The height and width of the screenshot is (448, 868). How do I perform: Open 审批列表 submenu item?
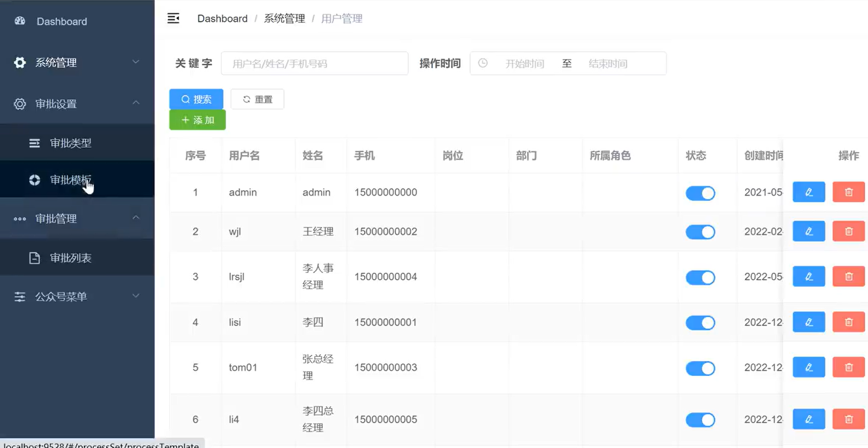[77, 258]
